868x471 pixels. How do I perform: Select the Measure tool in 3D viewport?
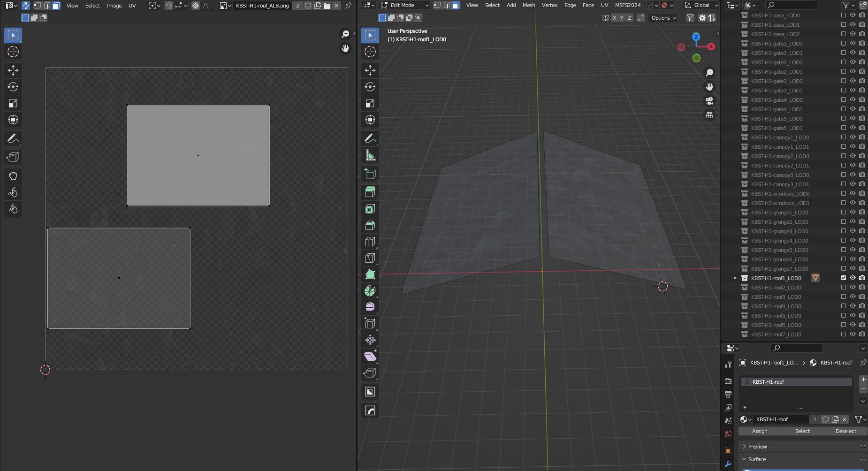click(x=370, y=155)
